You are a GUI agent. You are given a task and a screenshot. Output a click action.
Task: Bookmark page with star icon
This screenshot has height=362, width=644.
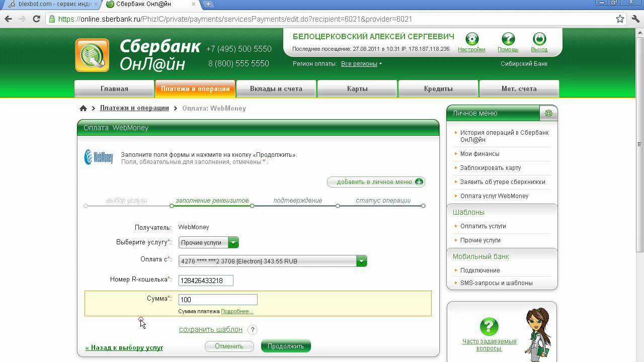click(x=620, y=19)
